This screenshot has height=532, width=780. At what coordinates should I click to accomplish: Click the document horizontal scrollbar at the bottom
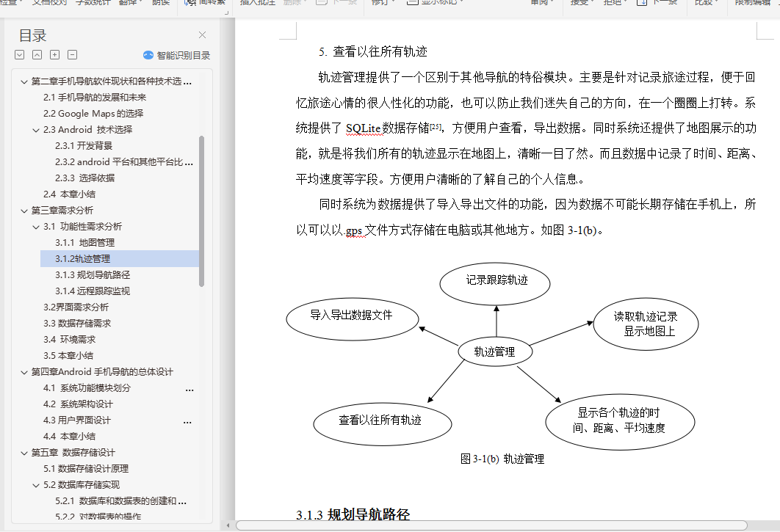[491, 525]
